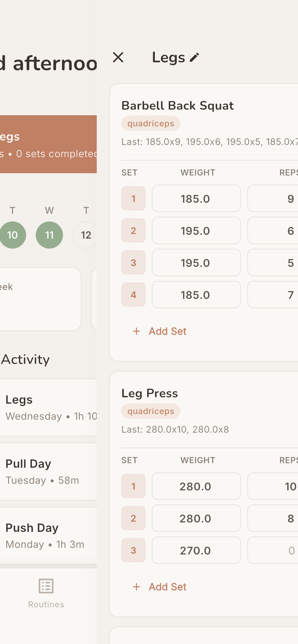Select set number 4 badge of Barbell Back Squat
The height and width of the screenshot is (644, 298).
point(133,295)
